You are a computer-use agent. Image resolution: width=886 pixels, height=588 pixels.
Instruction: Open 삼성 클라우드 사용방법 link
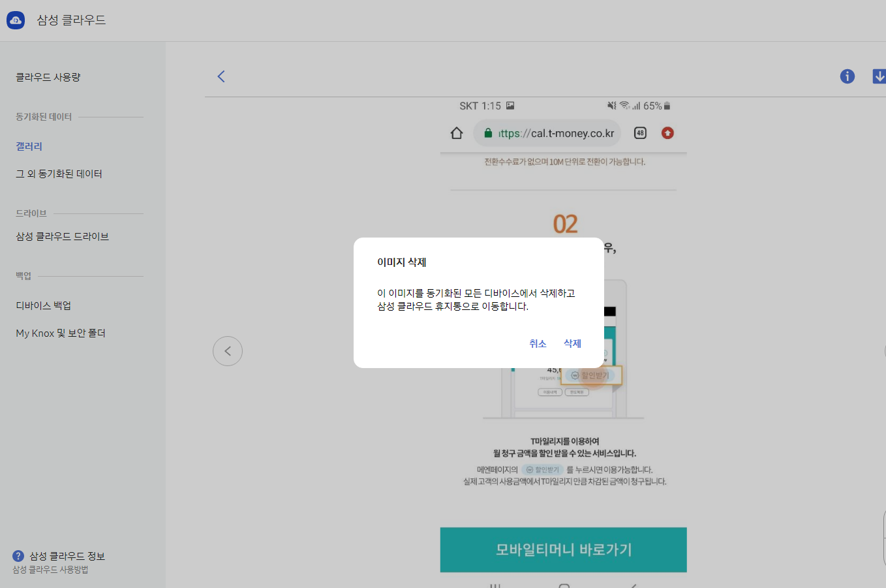pos(50,570)
